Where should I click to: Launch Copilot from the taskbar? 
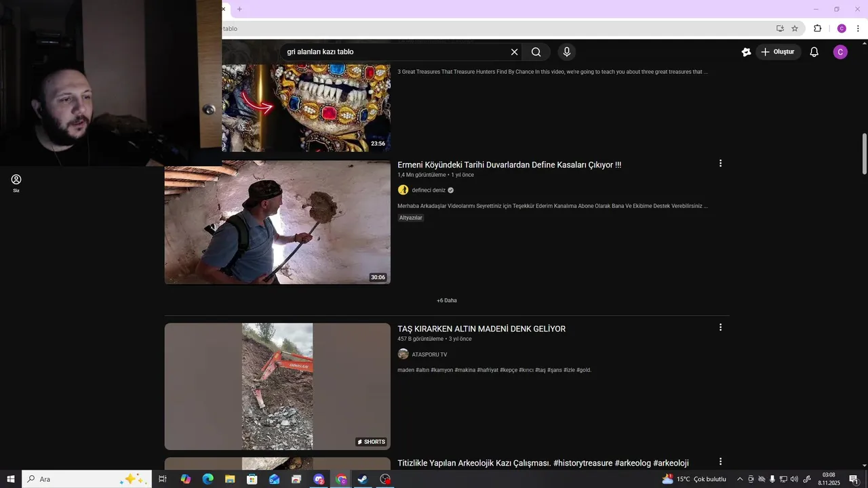186,479
